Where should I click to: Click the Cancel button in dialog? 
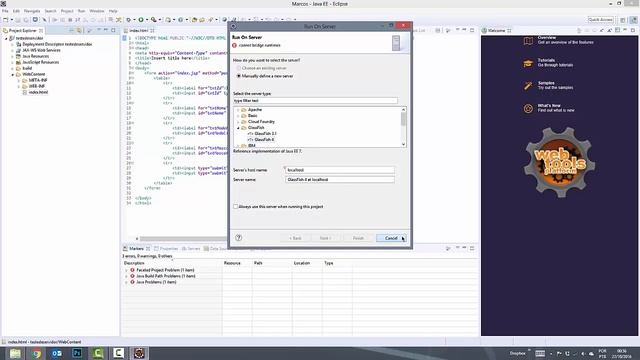391,238
